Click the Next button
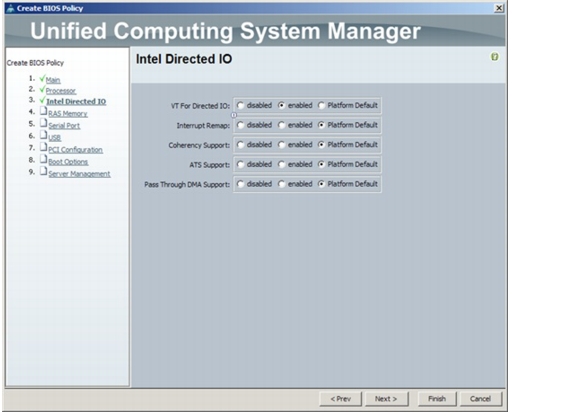572x416 pixels. pos(386,399)
